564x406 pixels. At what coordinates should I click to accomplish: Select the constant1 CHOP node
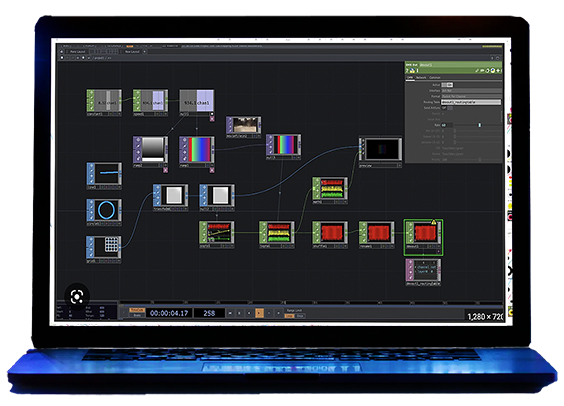tap(104, 102)
